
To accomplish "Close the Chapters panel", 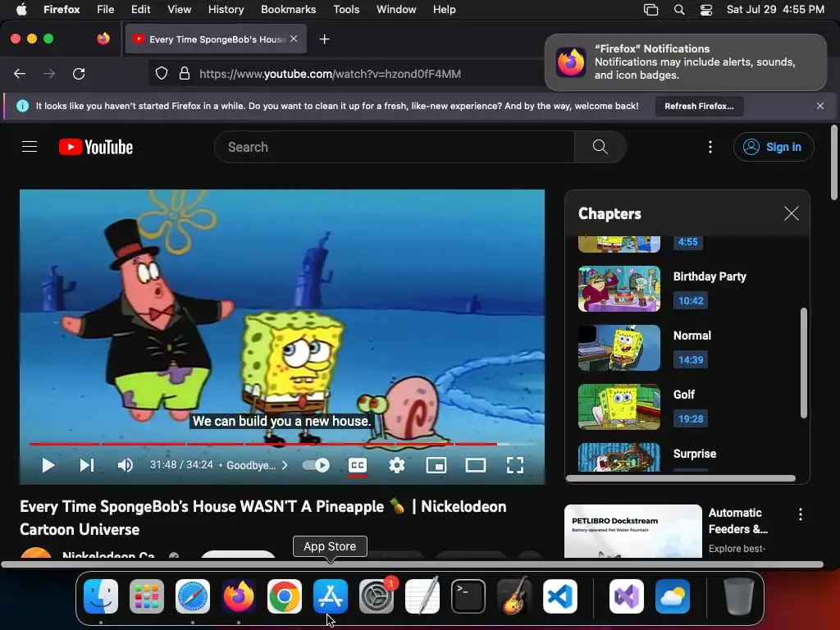I will (792, 213).
